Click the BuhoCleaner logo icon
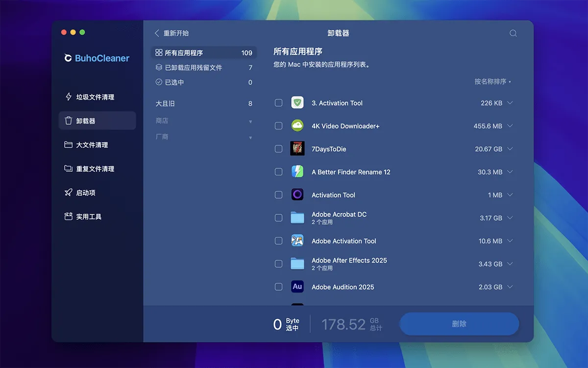Viewport: 588px width, 368px height. tap(68, 58)
